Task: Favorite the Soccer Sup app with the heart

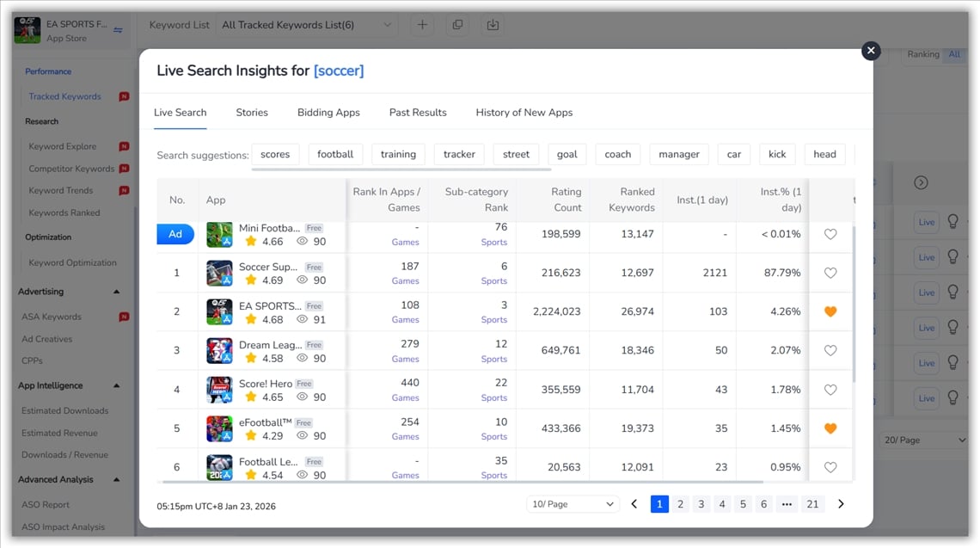Action: pyautogui.click(x=830, y=272)
